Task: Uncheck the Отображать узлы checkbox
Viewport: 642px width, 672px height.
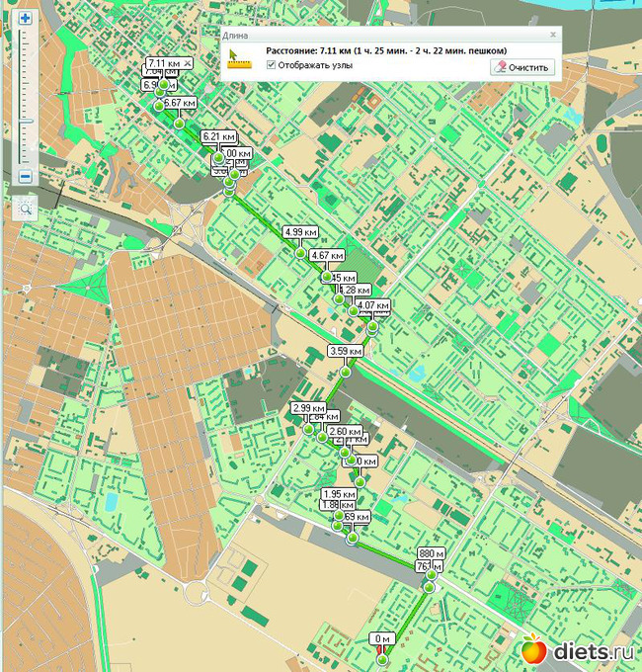Action: click(271, 66)
